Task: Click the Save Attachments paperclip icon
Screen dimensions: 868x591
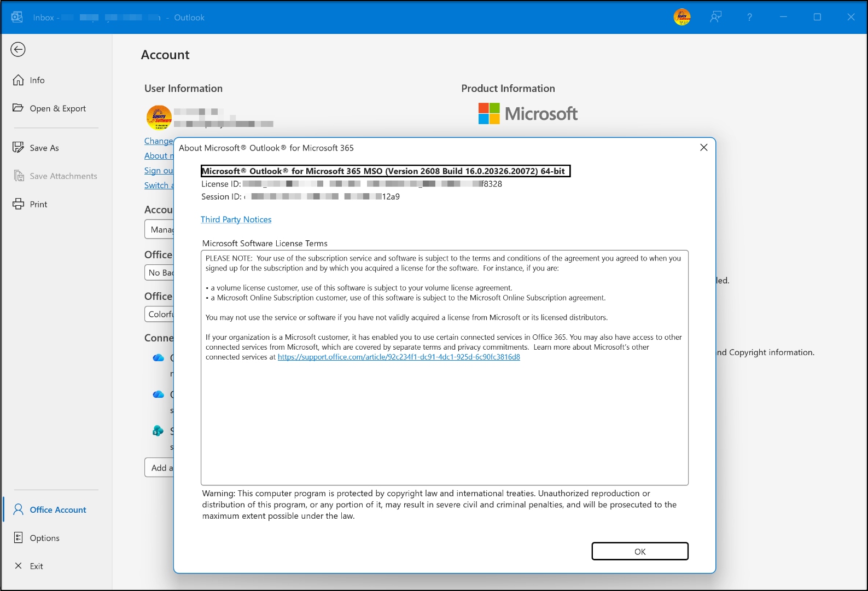Action: (19, 176)
